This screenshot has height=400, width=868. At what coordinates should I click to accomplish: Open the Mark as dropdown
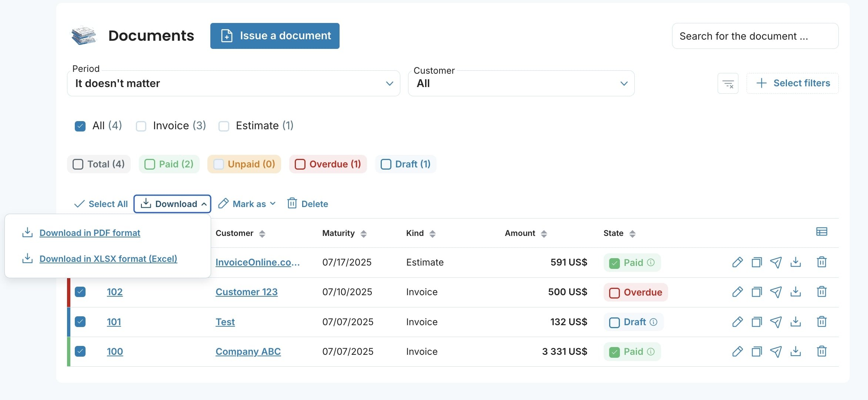[247, 204]
